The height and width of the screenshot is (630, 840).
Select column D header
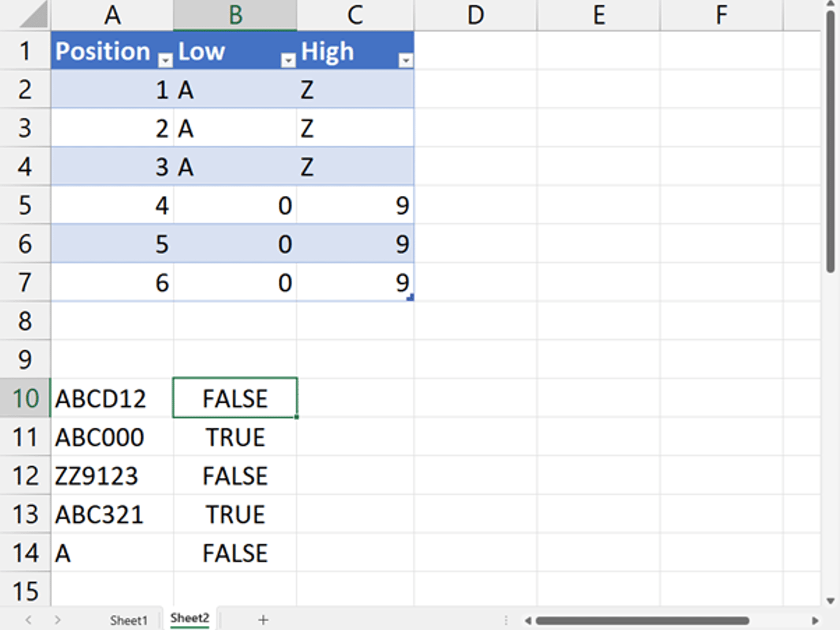pos(475,15)
